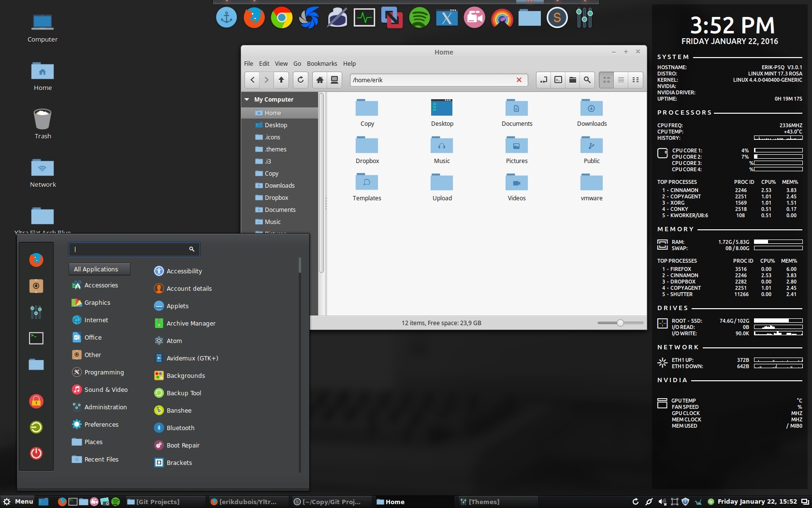The height and width of the screenshot is (508, 812).
Task: Launch Backup Tool from application list
Action: click(178, 393)
